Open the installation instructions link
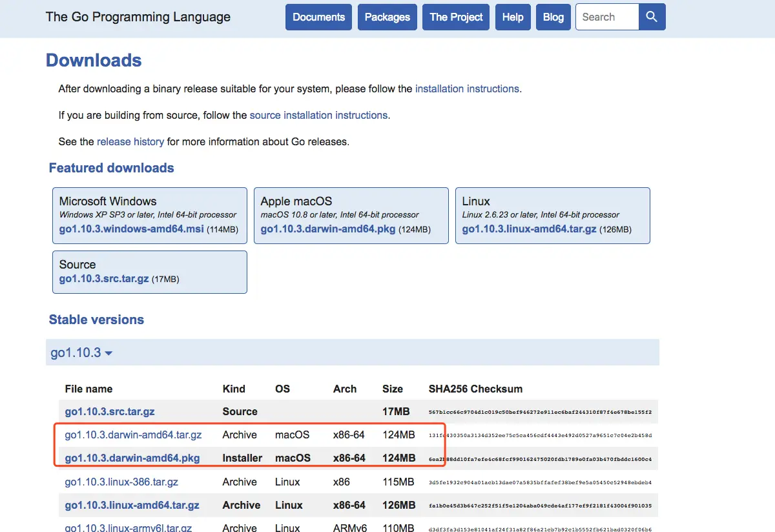The width and height of the screenshot is (775, 532). (467, 88)
